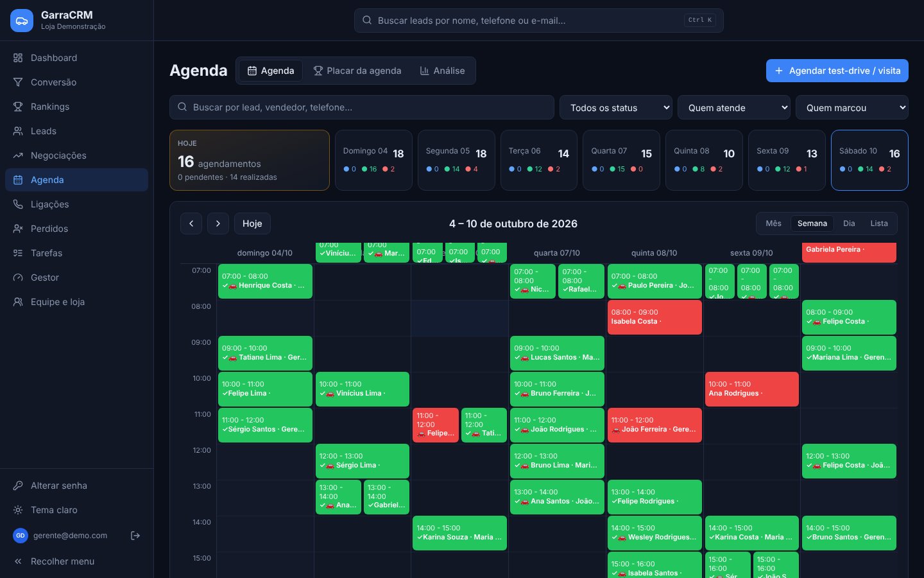This screenshot has width=924, height=578.
Task: Select Lista calendar view
Action: click(879, 223)
